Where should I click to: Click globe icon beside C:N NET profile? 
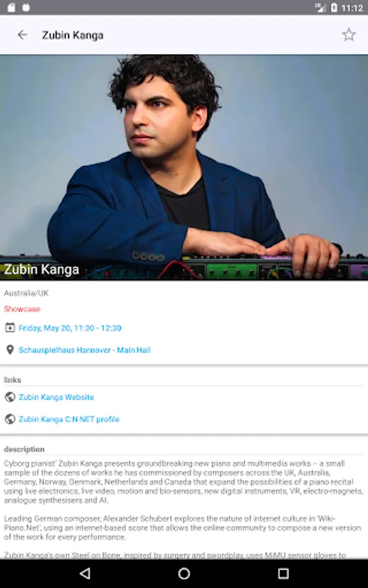pos(10,419)
